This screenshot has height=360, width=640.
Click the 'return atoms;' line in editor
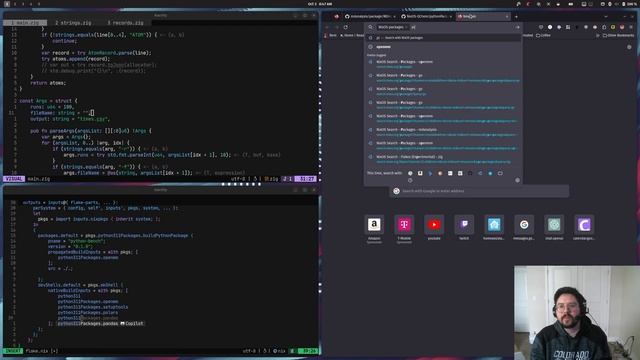(x=48, y=83)
